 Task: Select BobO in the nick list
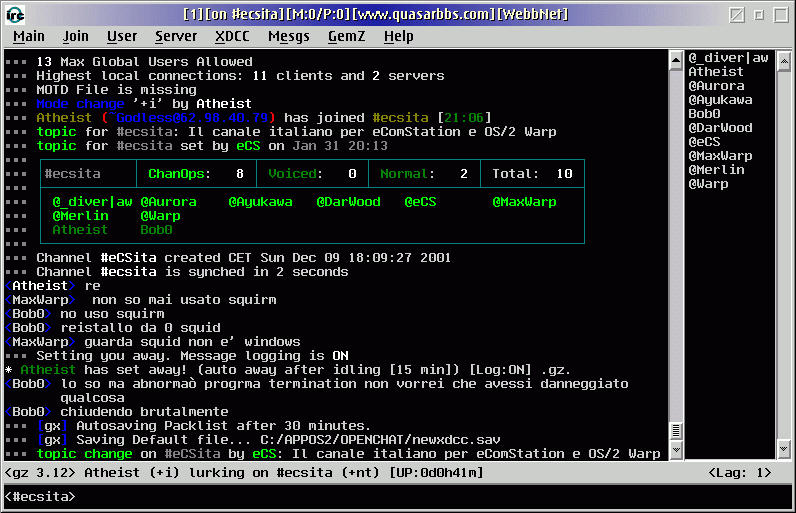coord(704,114)
